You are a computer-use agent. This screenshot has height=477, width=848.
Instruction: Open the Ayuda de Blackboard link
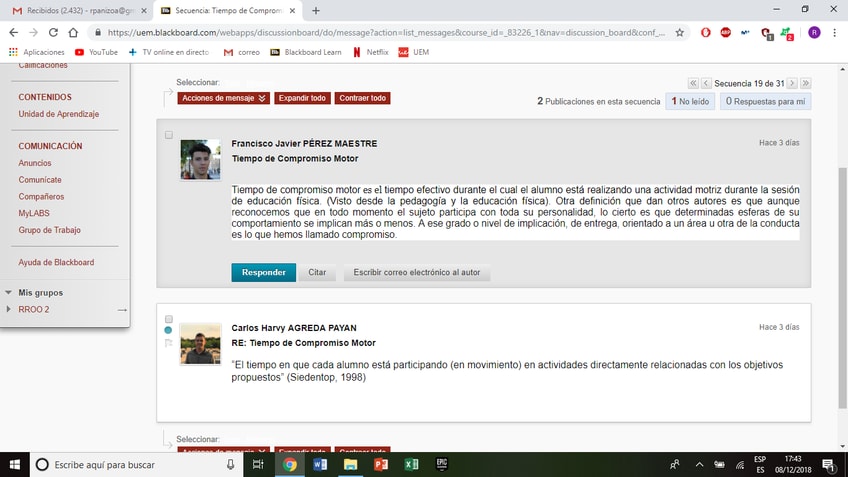click(x=56, y=262)
